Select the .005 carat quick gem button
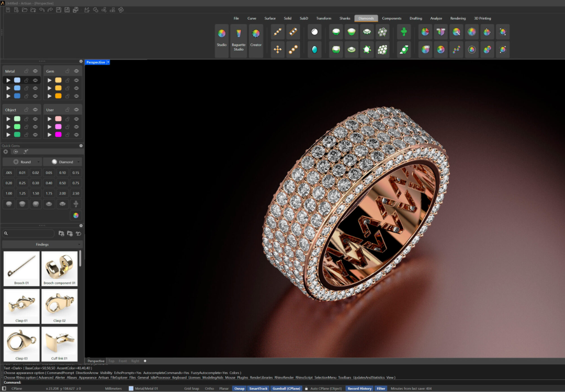The width and height of the screenshot is (565, 392). 9,173
